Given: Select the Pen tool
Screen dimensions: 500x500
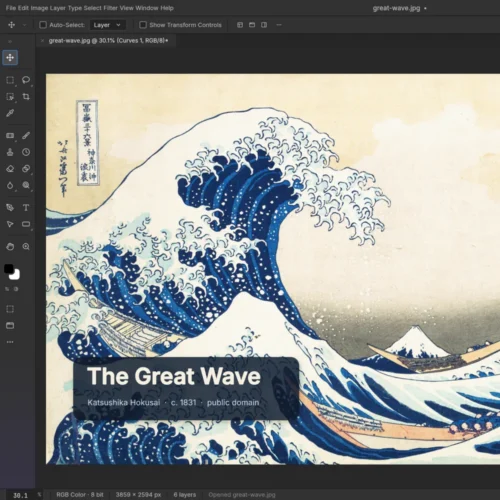Looking at the screenshot, I should [10, 208].
